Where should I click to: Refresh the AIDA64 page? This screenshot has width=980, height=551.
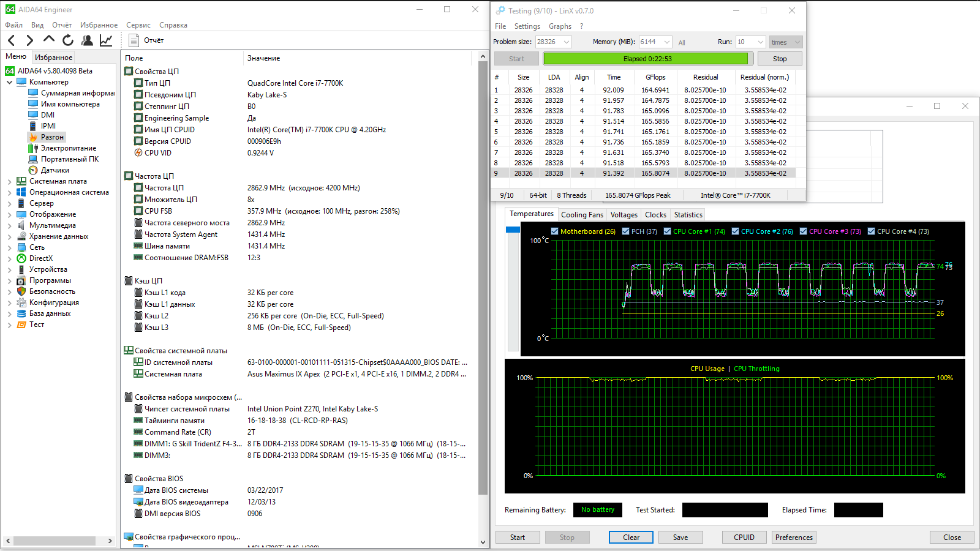point(68,40)
